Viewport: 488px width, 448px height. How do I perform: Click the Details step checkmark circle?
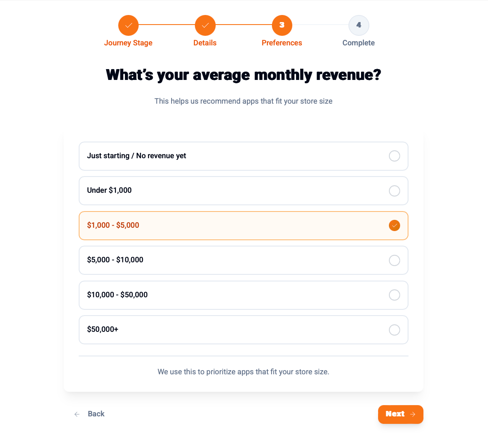205,25
